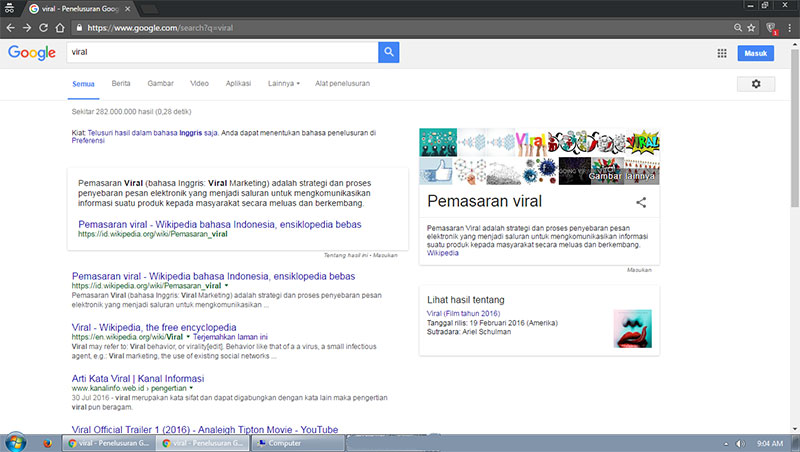Open the shield extension icon
Viewport: 800px width, 452px height.
[x=771, y=28]
